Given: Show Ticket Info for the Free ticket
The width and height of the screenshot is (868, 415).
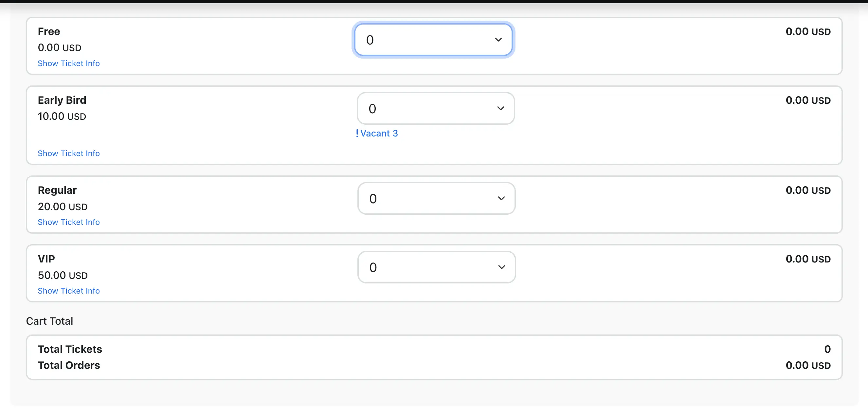Looking at the screenshot, I should (69, 63).
